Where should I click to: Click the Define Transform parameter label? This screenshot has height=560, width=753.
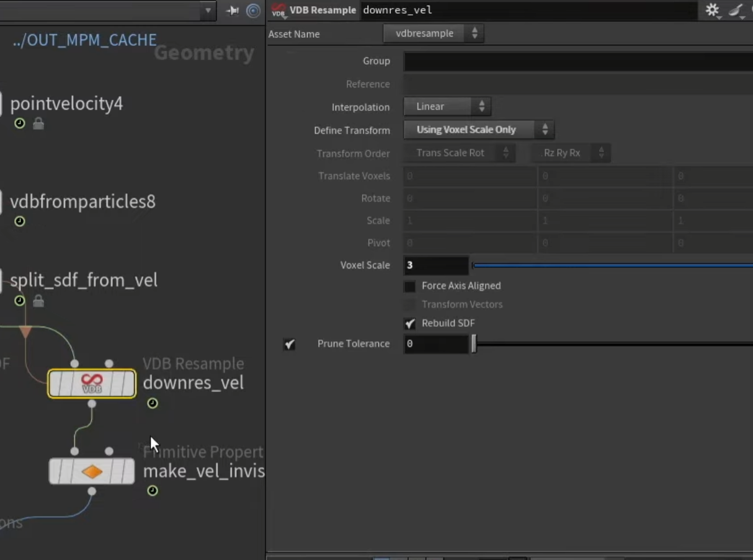(x=352, y=131)
